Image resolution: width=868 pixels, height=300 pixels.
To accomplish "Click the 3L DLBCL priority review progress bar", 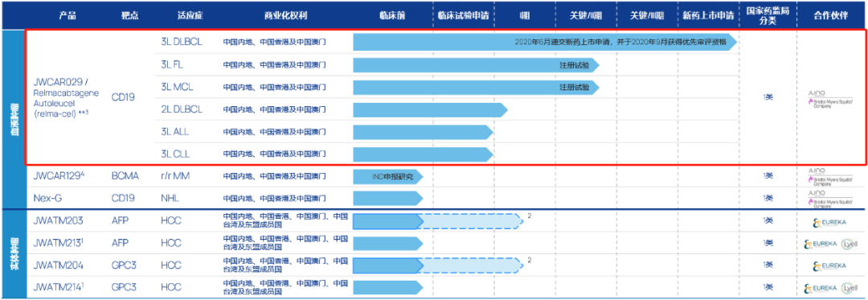I will 545,42.
